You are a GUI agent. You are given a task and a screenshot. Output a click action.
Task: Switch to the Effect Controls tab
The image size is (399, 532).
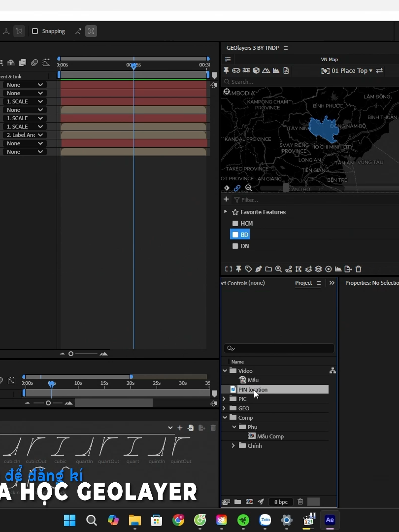pyautogui.click(x=243, y=283)
